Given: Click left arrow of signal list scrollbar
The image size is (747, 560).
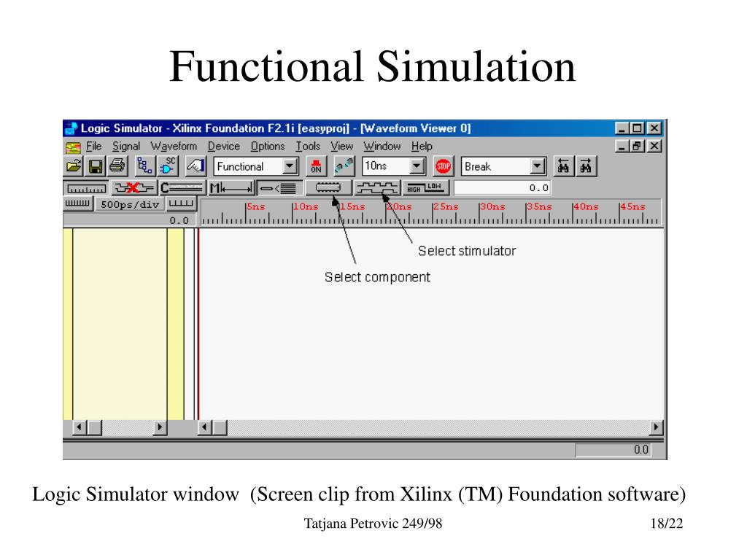Looking at the screenshot, I should [x=79, y=427].
